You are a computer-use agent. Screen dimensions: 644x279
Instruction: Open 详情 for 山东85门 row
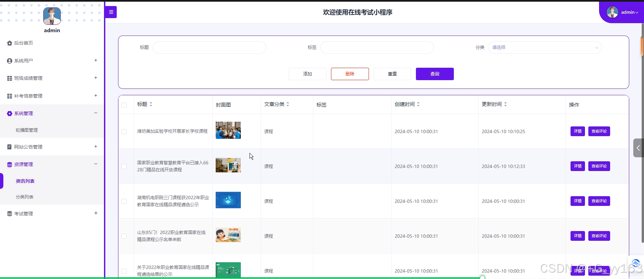(x=578, y=236)
